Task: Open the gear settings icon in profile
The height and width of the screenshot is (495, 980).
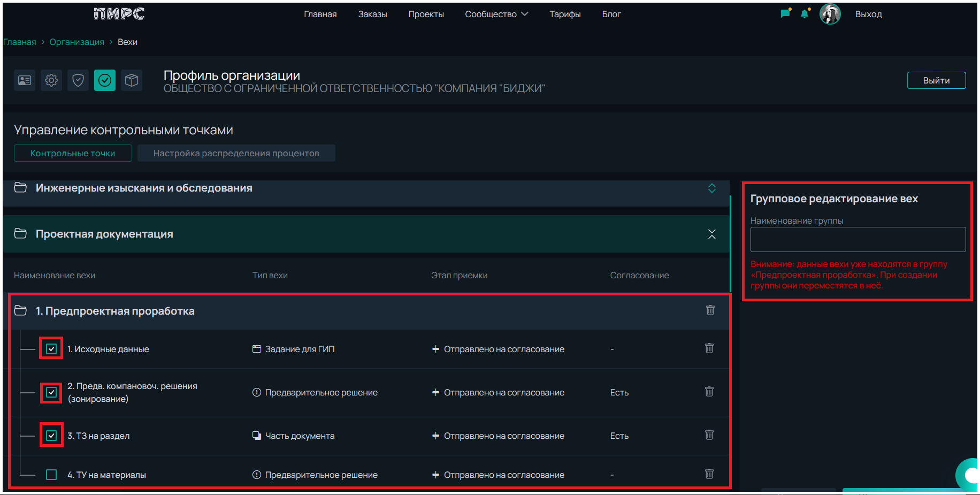Action: [x=51, y=80]
